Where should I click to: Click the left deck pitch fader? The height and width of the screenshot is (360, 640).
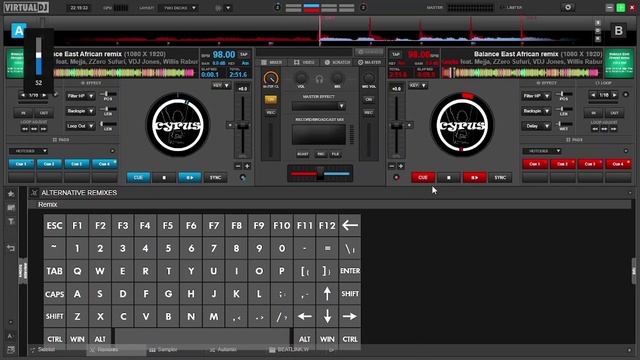243,126
